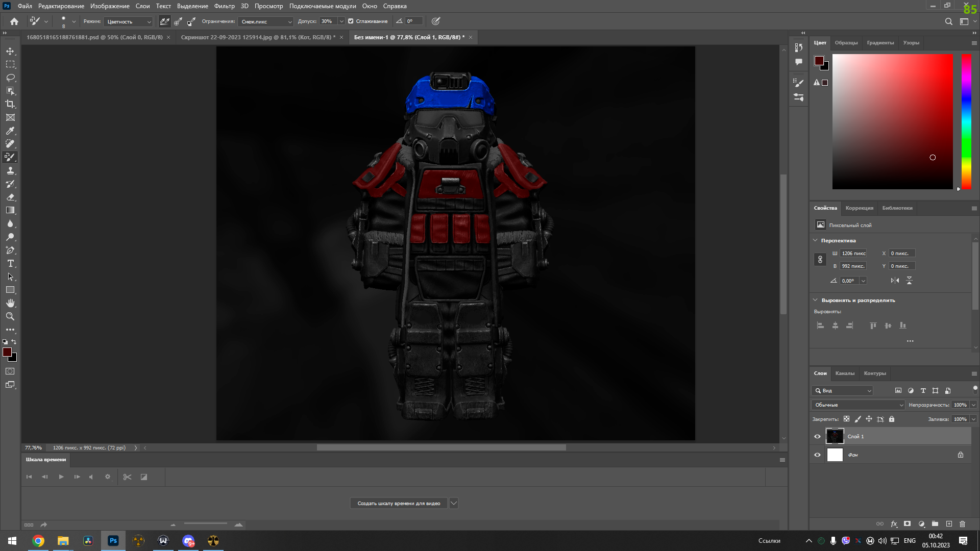
Task: Delete layer using trash icon
Action: pyautogui.click(x=962, y=524)
